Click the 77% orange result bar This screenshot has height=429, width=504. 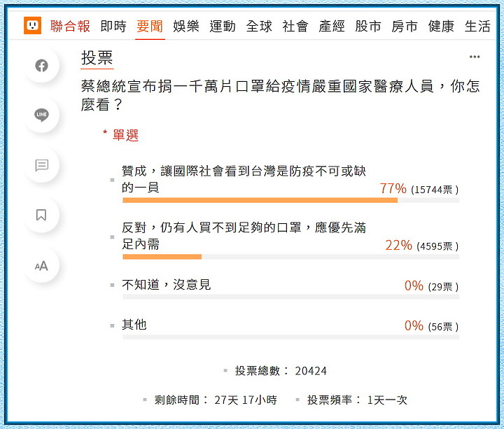[x=260, y=201]
